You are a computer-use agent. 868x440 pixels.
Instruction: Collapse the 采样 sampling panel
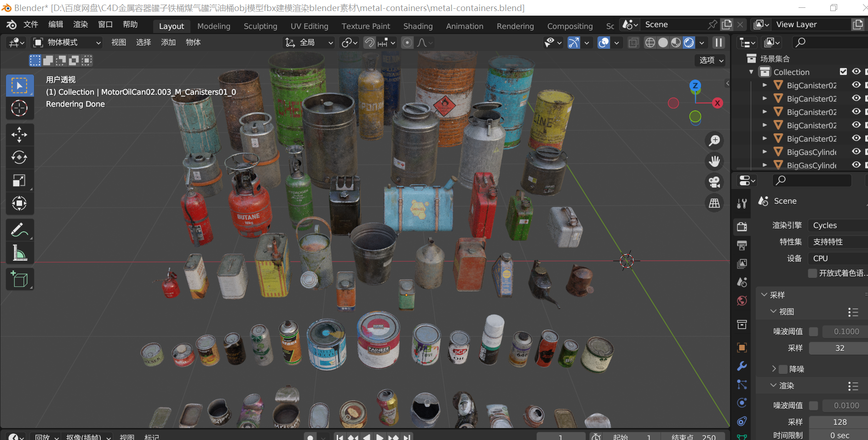(x=765, y=295)
